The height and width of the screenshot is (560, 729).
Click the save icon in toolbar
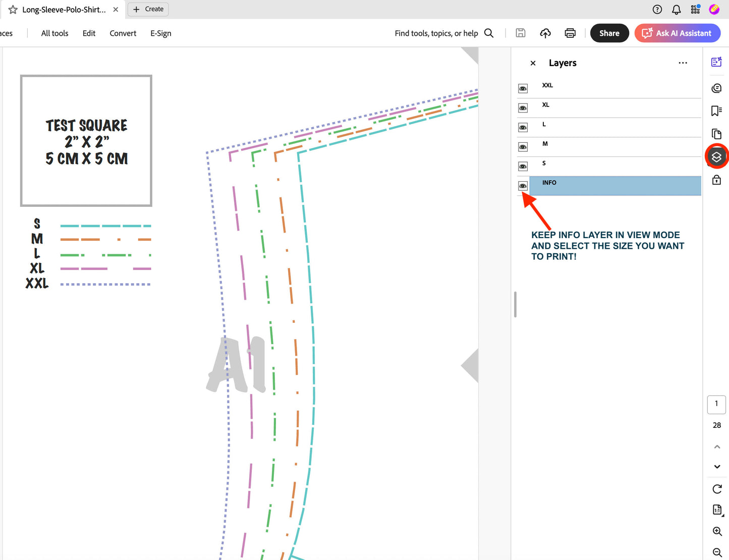521,33
